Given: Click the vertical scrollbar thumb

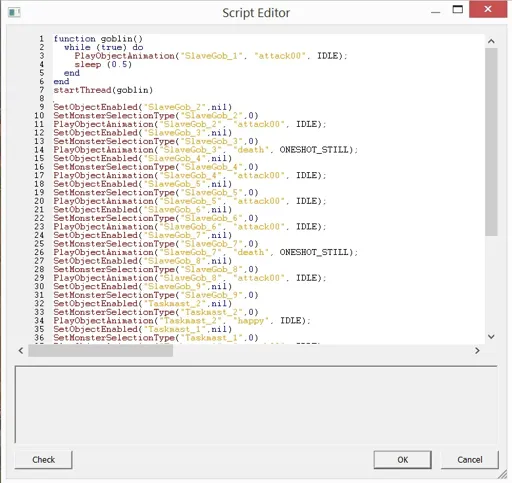Looking at the screenshot, I should [491, 142].
